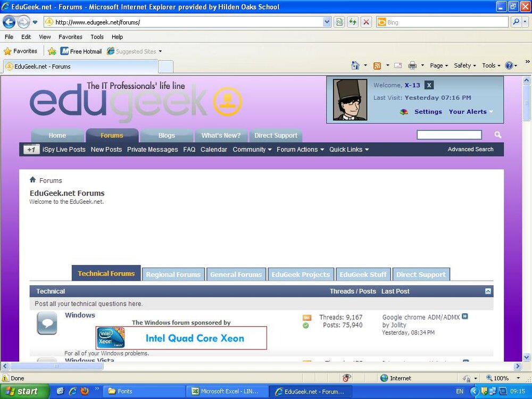This screenshot has height=399, width=532.
Task: Click the RSS feeds icon
Action: tap(377, 66)
